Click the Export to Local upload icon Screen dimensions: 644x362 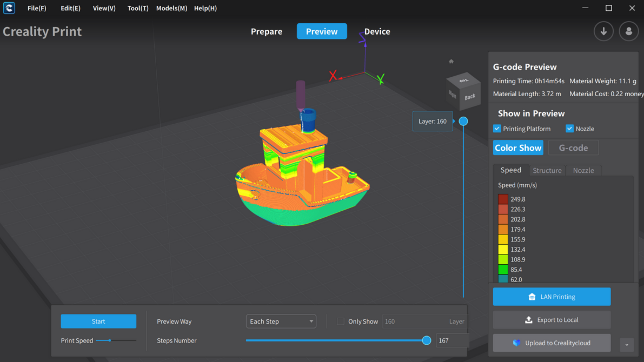pos(529,320)
